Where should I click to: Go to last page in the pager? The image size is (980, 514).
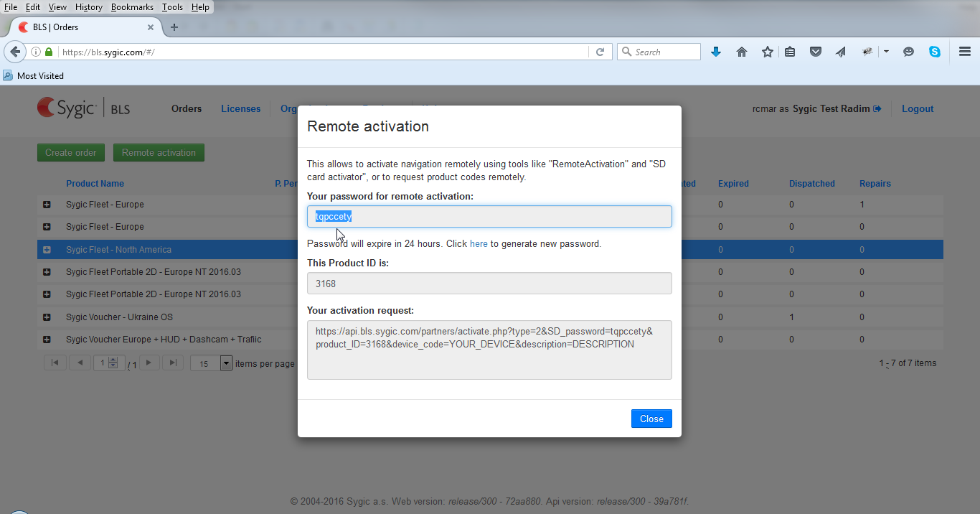click(172, 363)
